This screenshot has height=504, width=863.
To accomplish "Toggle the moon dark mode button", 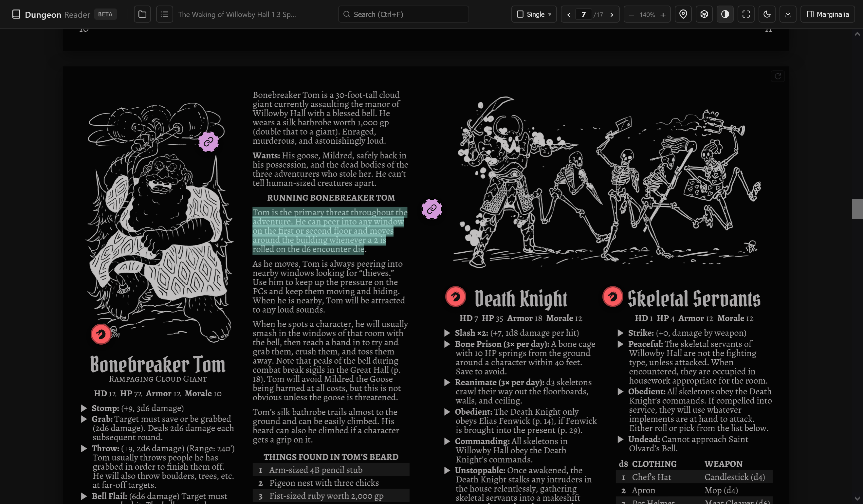I will click(x=767, y=14).
